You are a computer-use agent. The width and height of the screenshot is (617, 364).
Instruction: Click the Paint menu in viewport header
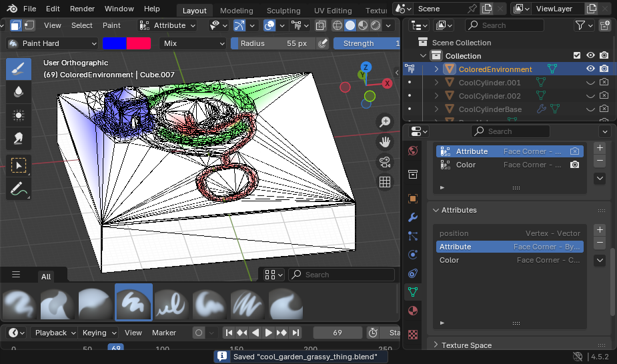[x=111, y=25]
